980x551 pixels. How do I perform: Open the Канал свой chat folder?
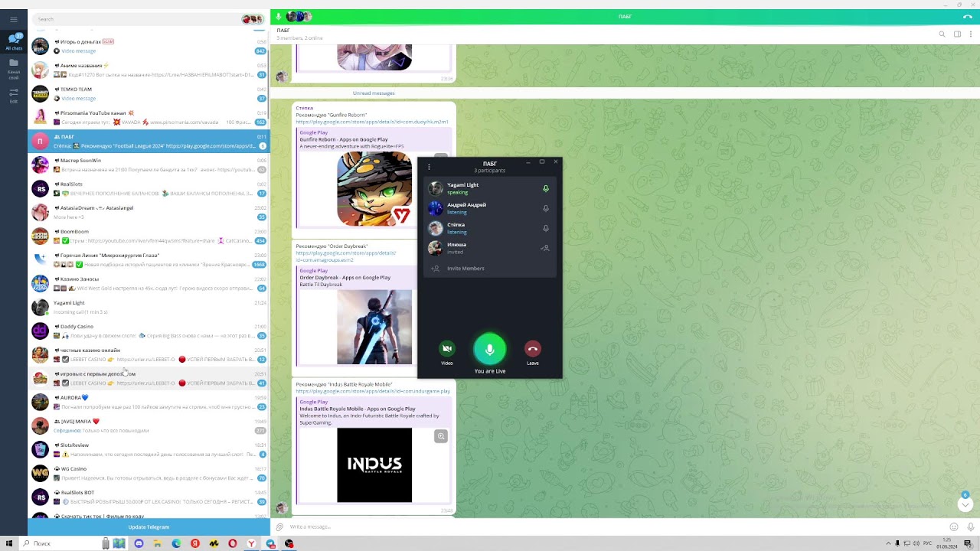pos(14,68)
